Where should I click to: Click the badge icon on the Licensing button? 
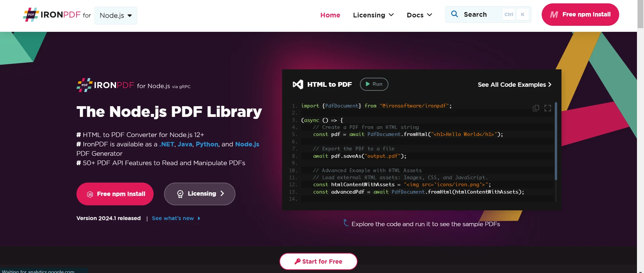180,194
